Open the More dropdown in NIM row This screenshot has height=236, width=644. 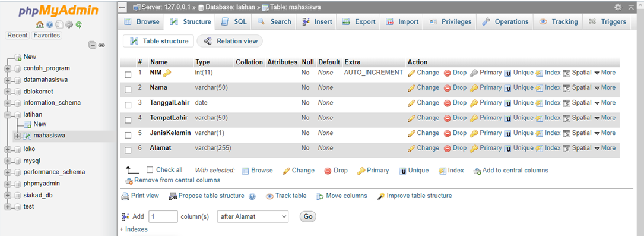605,73
